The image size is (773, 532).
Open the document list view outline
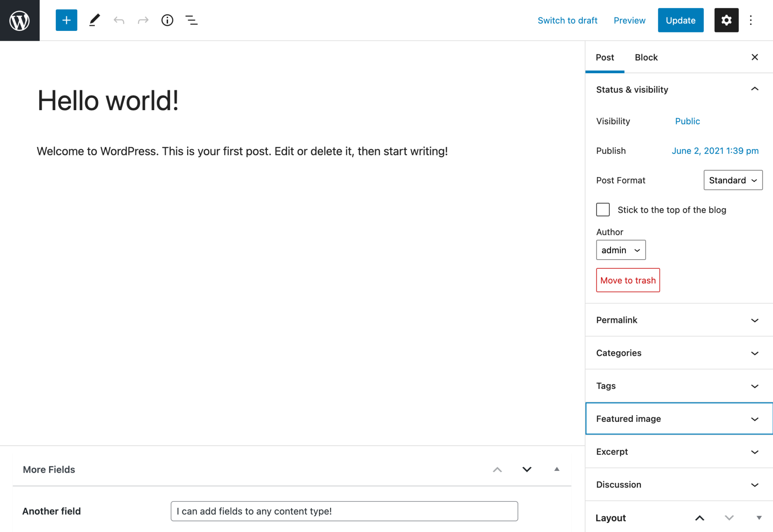click(x=191, y=20)
